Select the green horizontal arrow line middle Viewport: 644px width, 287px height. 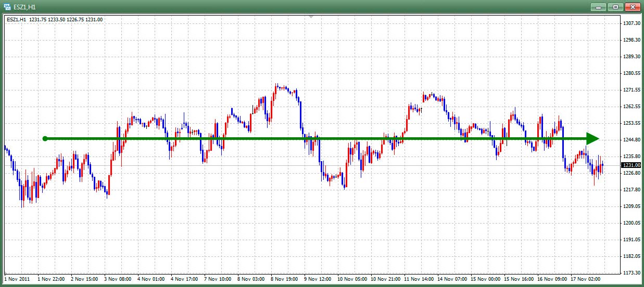tap(318, 139)
